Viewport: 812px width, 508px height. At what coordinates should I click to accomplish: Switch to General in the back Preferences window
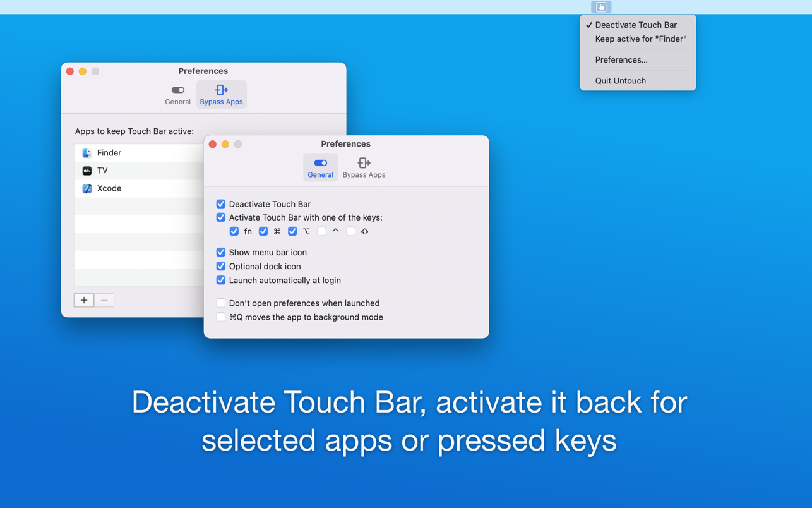[x=177, y=95]
